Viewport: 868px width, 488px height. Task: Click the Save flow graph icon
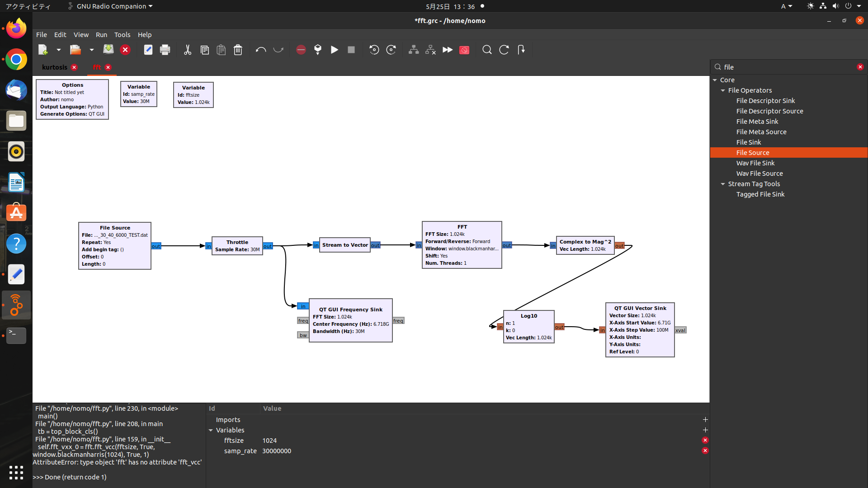(x=108, y=50)
